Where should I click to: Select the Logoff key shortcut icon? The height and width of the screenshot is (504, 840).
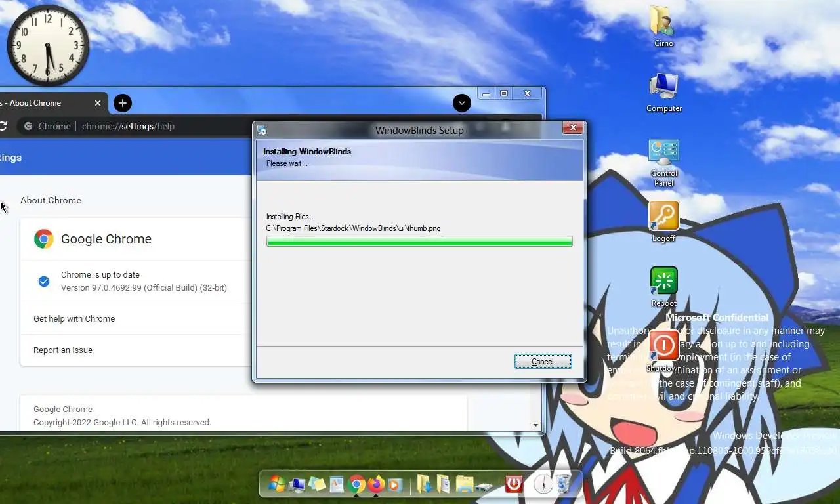tap(663, 216)
